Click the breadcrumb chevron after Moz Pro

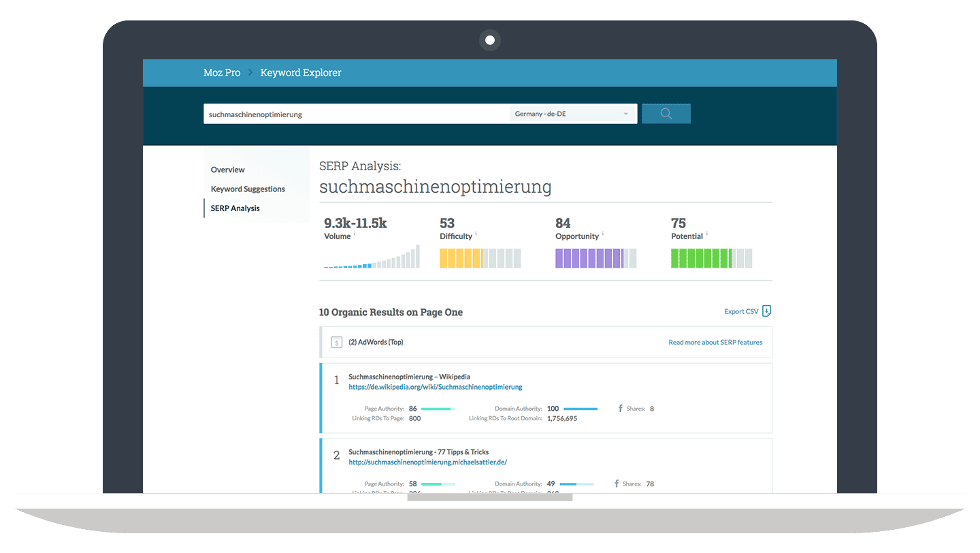tap(250, 73)
